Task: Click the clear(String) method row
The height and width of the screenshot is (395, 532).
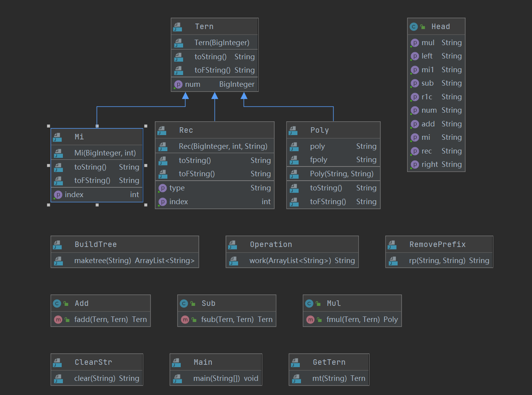Action: pos(97,378)
